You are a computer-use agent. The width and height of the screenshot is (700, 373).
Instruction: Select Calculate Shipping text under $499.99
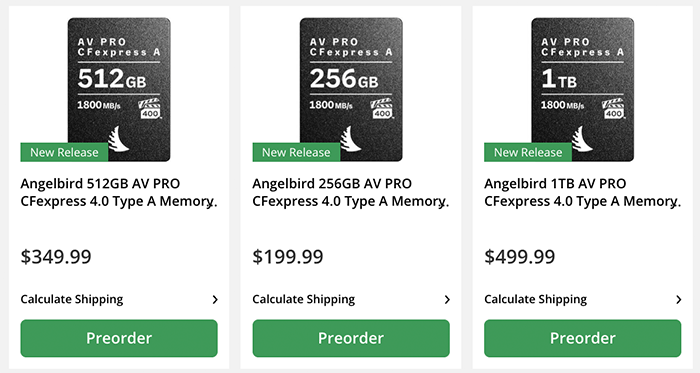coord(535,299)
